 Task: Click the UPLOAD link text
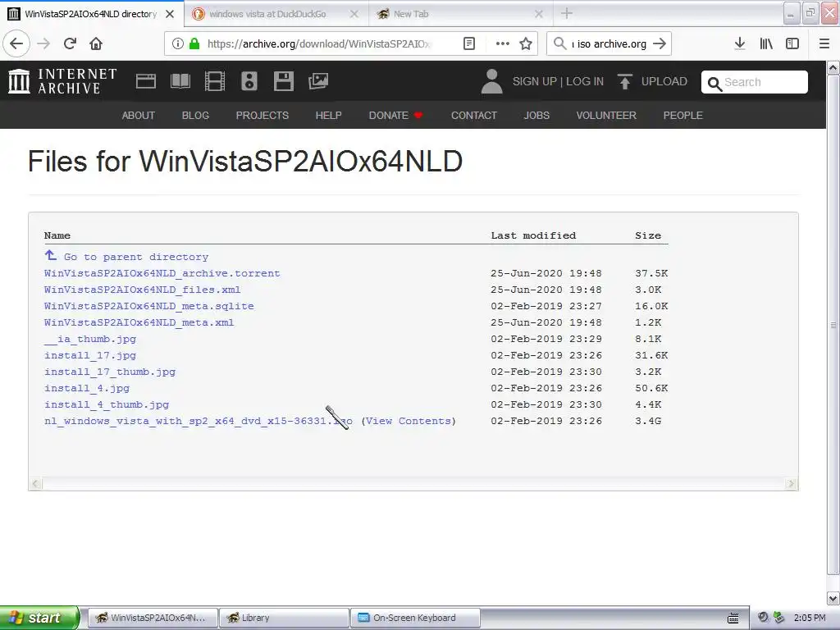coord(664,81)
